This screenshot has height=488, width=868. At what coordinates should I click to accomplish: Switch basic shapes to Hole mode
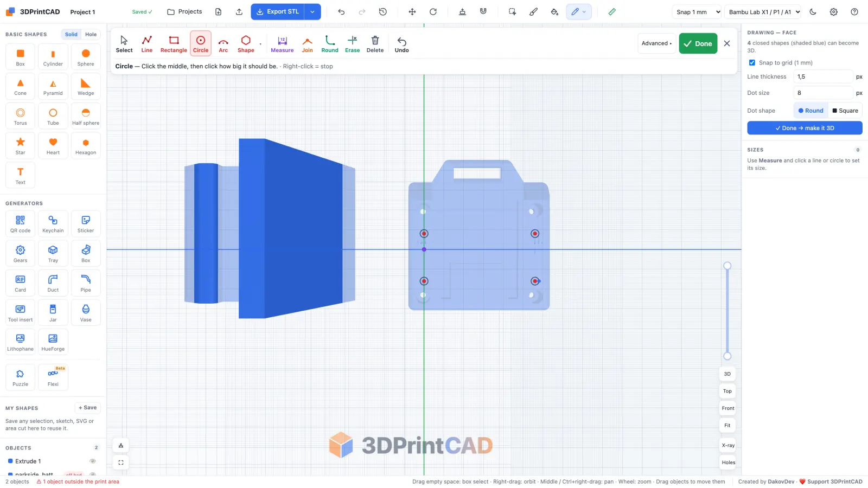coord(91,34)
